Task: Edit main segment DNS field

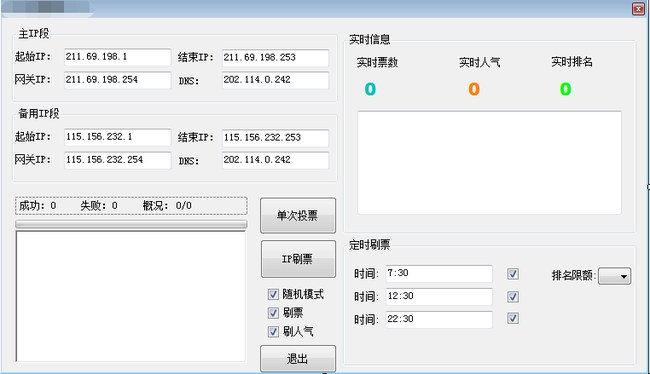Action: pos(275,80)
